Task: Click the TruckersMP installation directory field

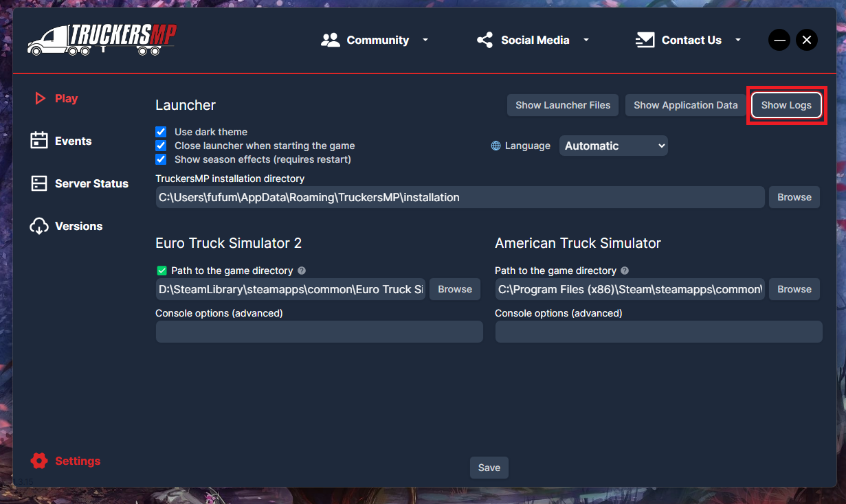Action: coord(460,197)
